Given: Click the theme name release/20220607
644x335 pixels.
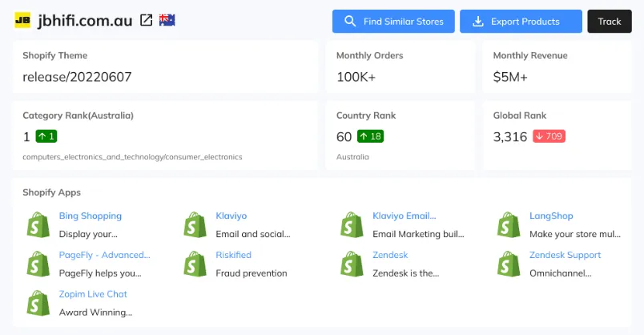Looking at the screenshot, I should [x=77, y=77].
